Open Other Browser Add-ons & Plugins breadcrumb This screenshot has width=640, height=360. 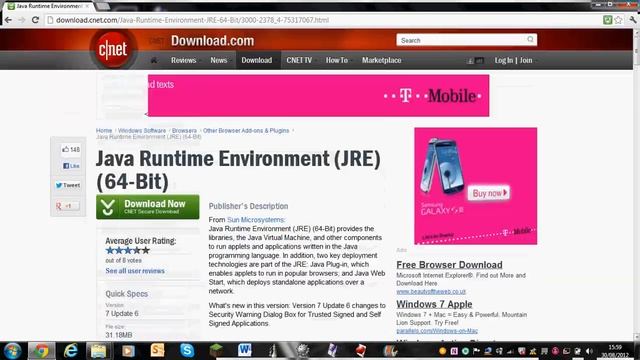click(246, 131)
